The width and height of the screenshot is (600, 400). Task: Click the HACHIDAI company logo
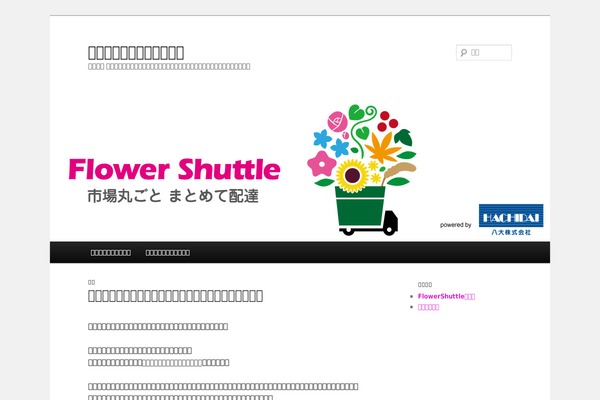pos(511,220)
